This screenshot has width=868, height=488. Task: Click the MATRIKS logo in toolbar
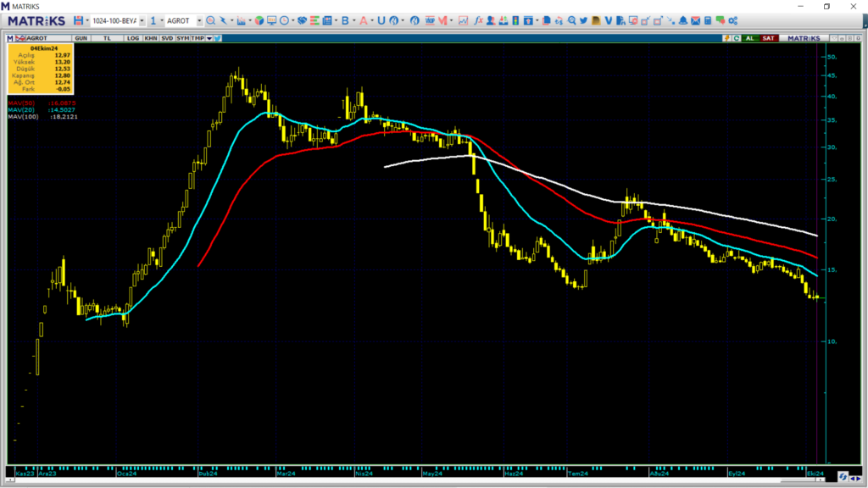(36, 20)
